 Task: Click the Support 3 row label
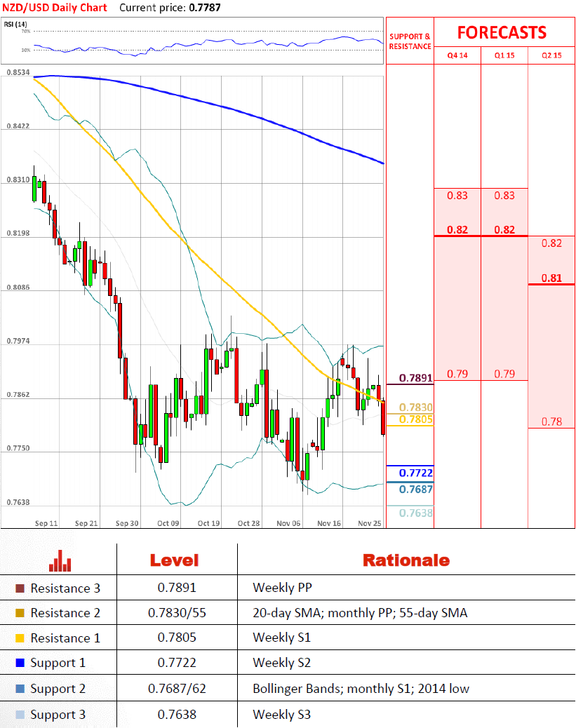58,715
